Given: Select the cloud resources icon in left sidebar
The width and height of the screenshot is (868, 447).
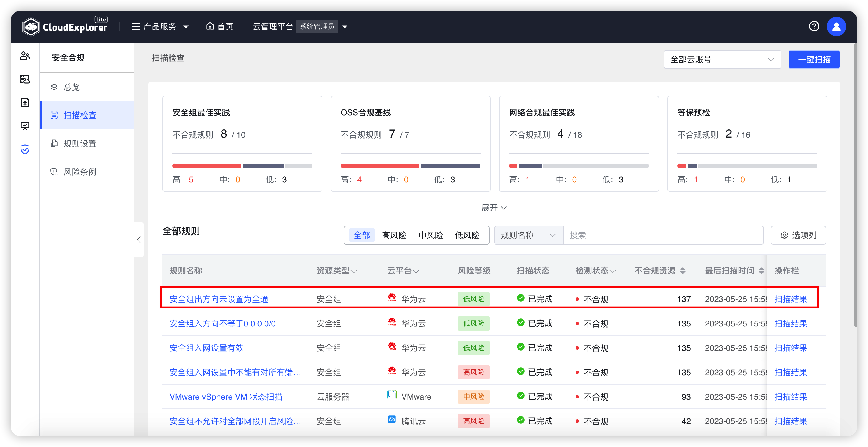Looking at the screenshot, I should click(25, 79).
